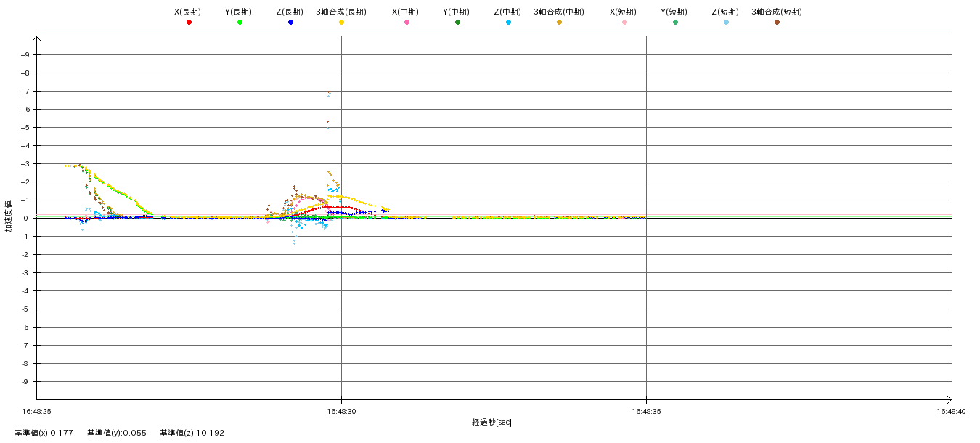The width and height of the screenshot is (980, 443).
Task: Click the 16:48:25 time axis label
Action: [x=36, y=411]
